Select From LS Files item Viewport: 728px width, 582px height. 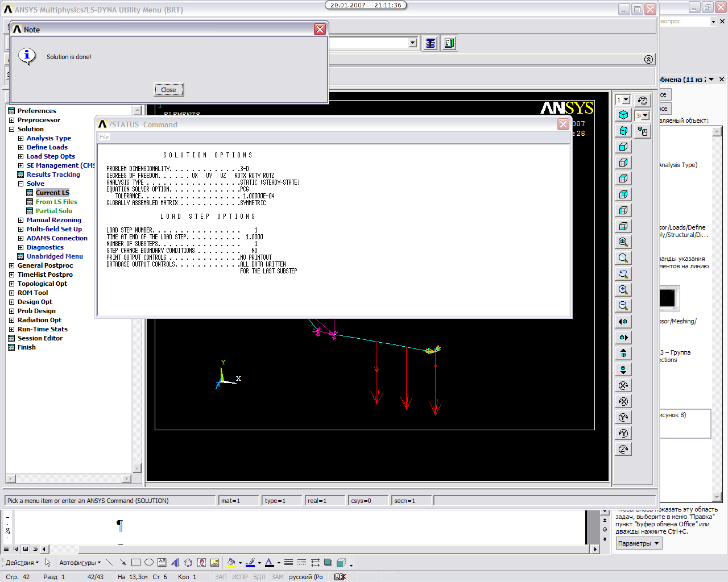(x=56, y=202)
